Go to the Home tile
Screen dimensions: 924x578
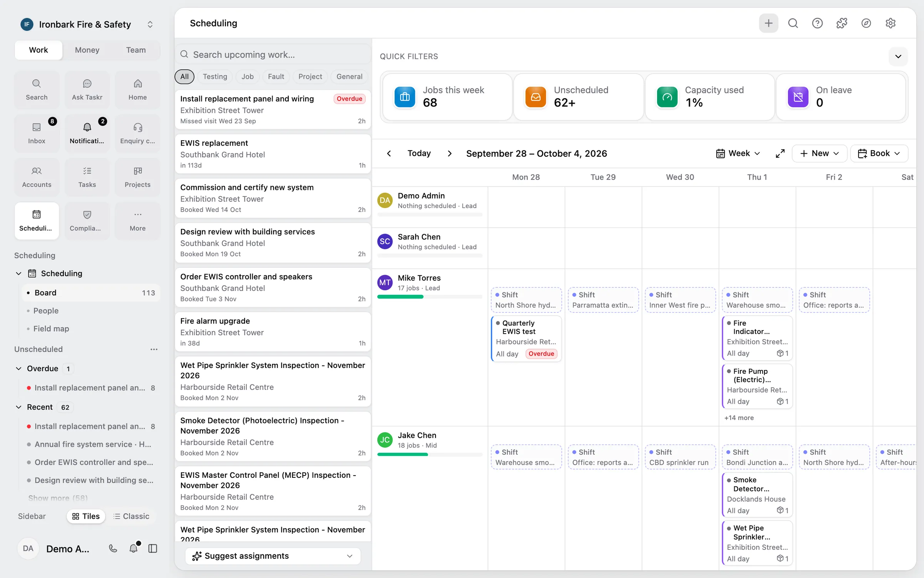(137, 90)
